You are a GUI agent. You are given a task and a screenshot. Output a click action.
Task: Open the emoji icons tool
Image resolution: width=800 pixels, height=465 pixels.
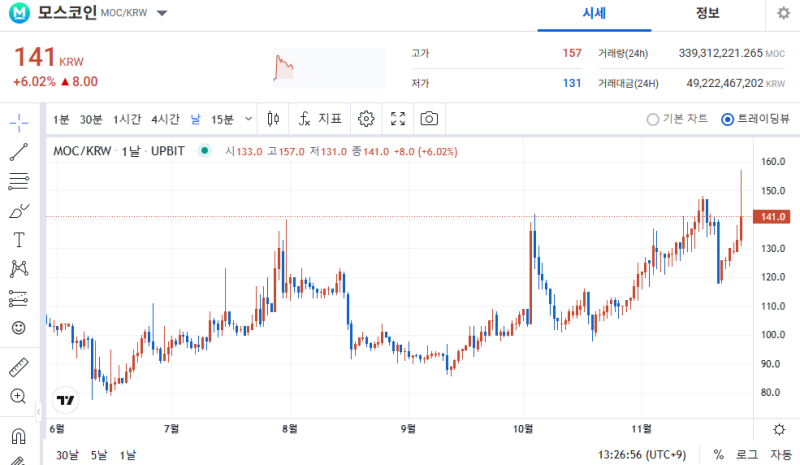19,327
